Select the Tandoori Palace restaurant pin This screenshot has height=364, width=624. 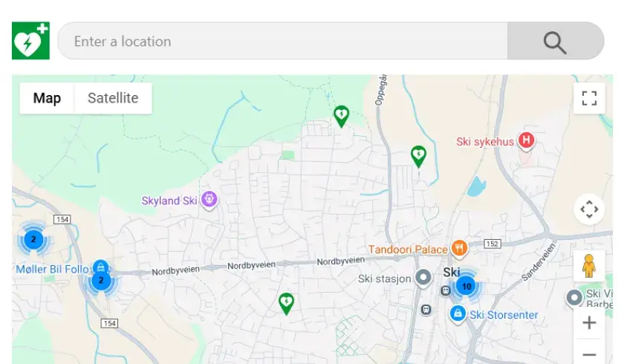click(460, 249)
